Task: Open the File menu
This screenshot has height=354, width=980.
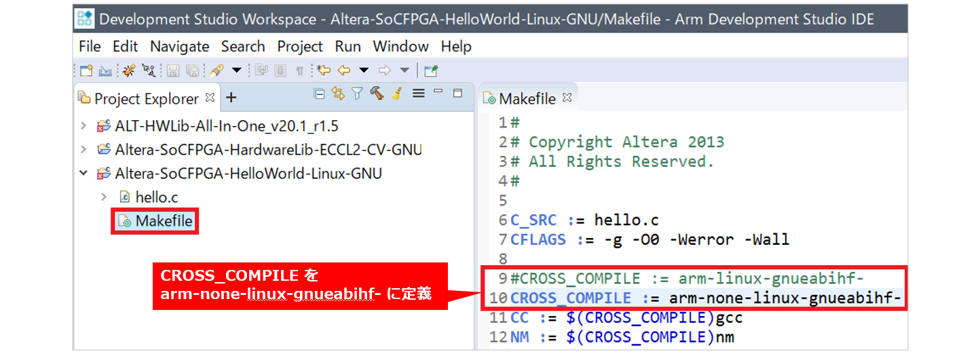Action: (x=90, y=46)
